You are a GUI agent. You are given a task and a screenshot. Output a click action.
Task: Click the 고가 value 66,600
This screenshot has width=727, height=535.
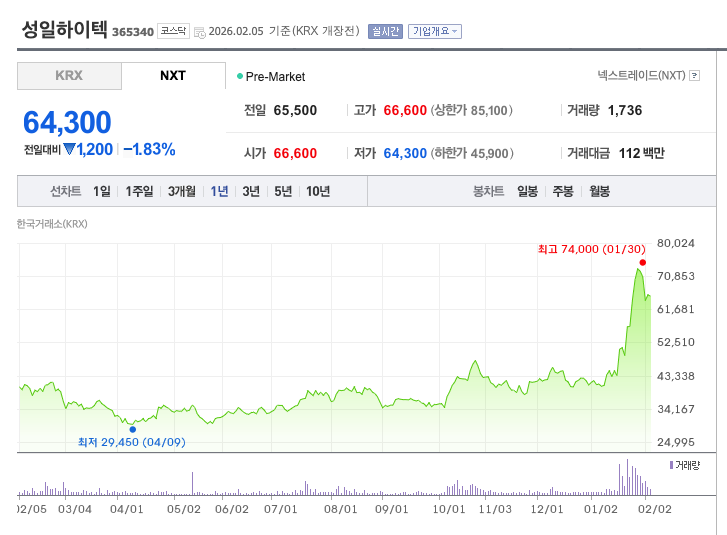click(x=405, y=110)
